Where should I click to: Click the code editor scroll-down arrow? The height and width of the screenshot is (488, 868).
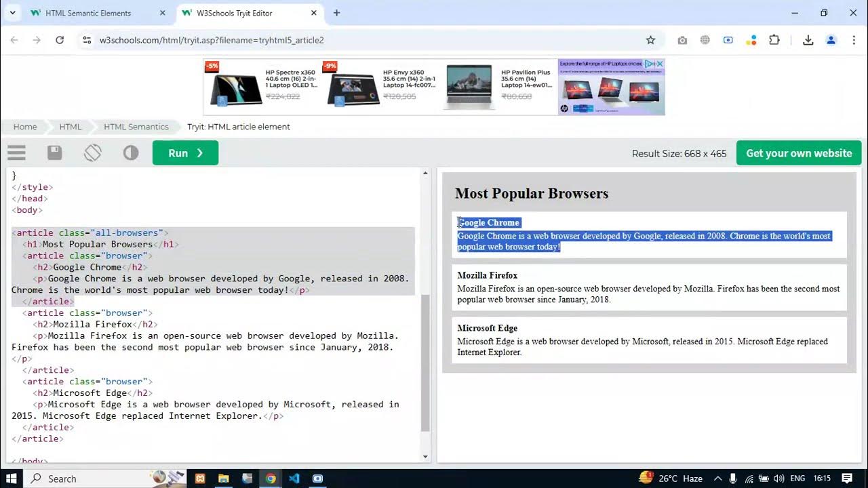425,457
